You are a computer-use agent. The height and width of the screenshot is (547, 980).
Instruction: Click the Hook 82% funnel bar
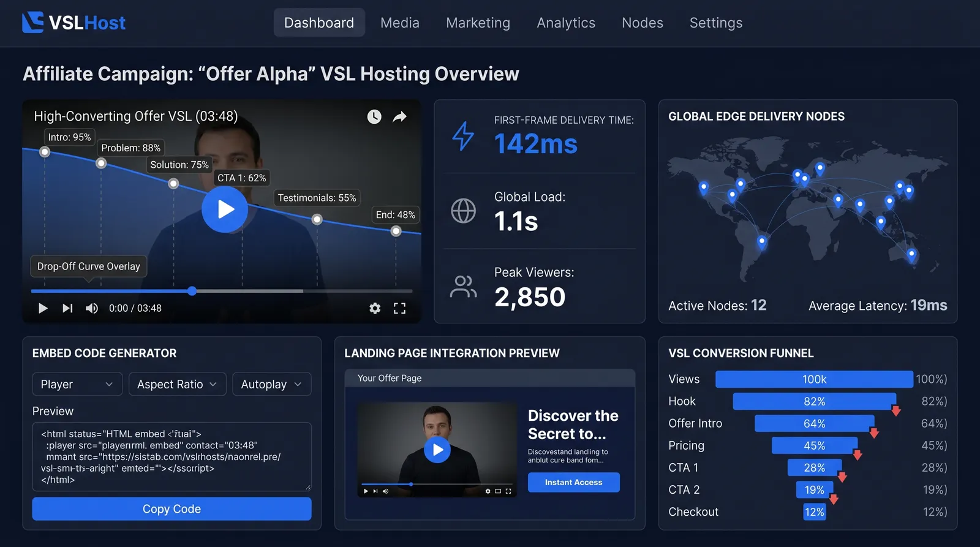pos(814,401)
